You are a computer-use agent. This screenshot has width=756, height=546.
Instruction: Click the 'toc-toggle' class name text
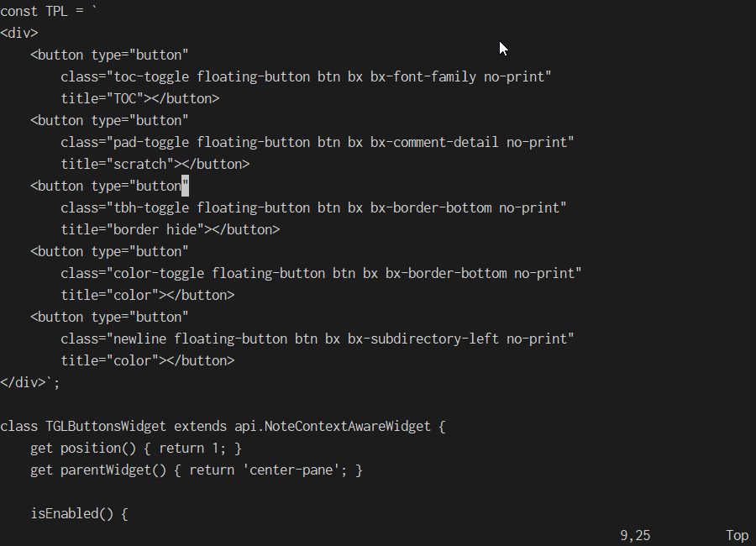[151, 76]
